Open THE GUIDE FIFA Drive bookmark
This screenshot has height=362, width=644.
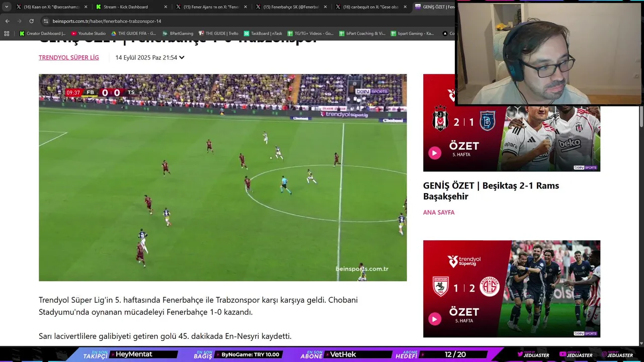click(134, 34)
